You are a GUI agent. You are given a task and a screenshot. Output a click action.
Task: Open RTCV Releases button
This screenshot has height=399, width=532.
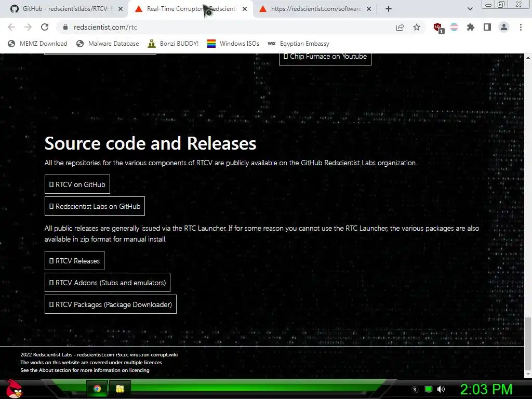(74, 261)
